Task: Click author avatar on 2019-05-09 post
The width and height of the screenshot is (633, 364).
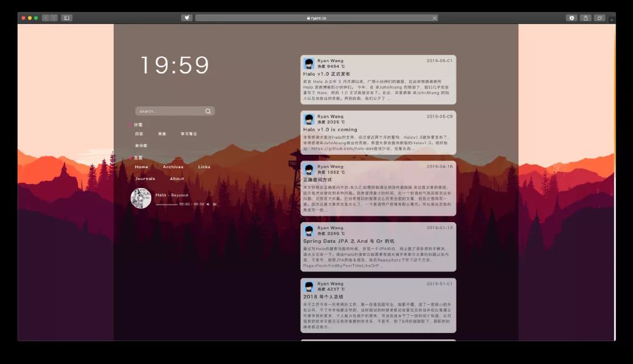Action: (309, 119)
